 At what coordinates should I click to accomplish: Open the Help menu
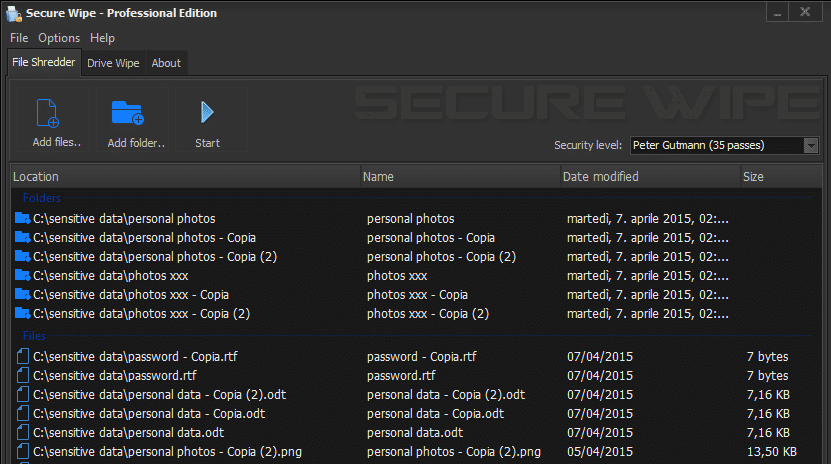tap(102, 38)
